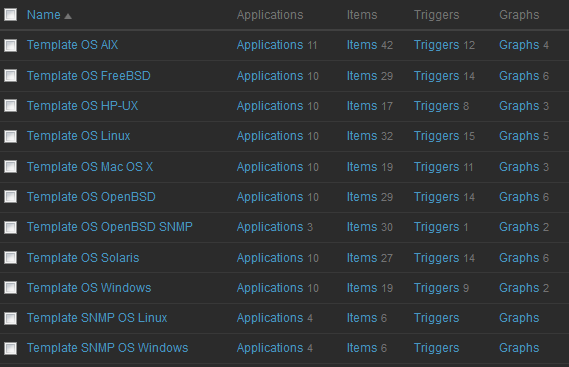569x367 pixels.
Task: Show Applications of Template OS OpenBSD SNMP
Action: click(x=270, y=227)
